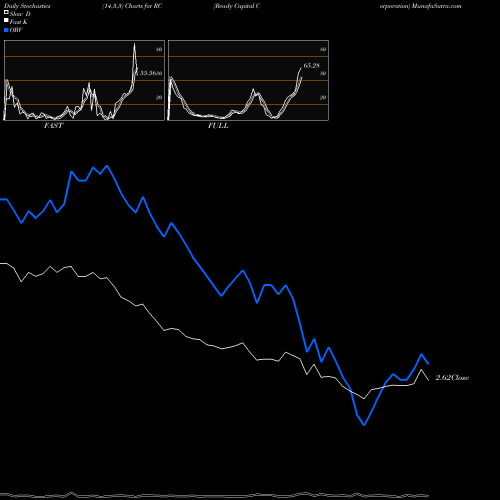Click the 50 level label in FULL chart
Image resolution: width=500 pixels, height=500 pixels.
323,73
